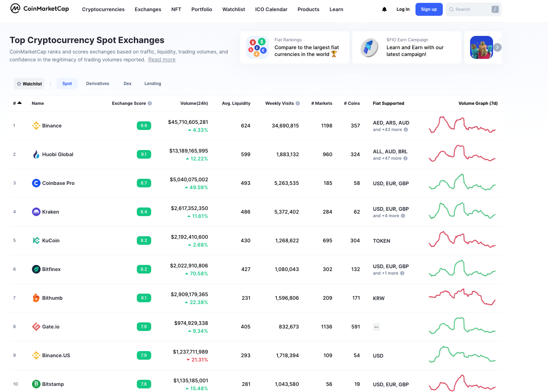Screen dimensions: 548x392
Task: Open Binance exchange name link
Action: [52, 126]
